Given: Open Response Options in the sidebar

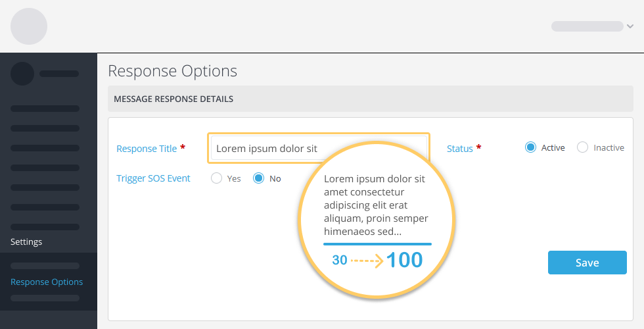Looking at the screenshot, I should (47, 282).
